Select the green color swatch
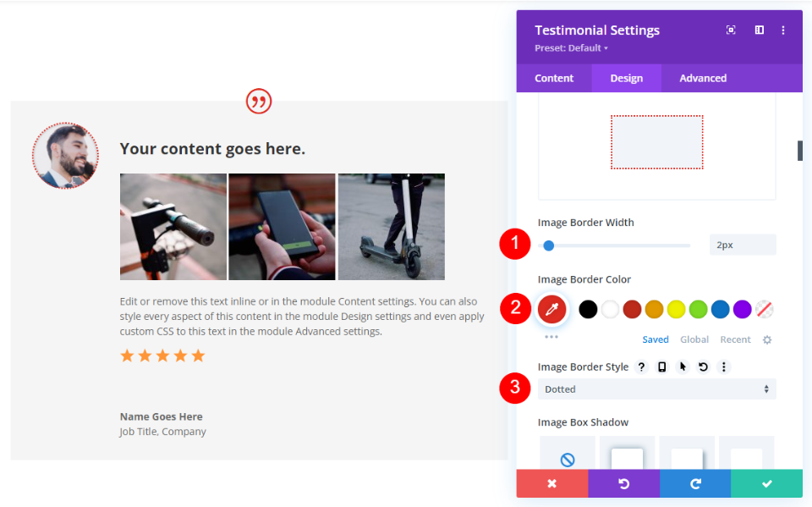The width and height of the screenshot is (812, 507). click(x=698, y=310)
